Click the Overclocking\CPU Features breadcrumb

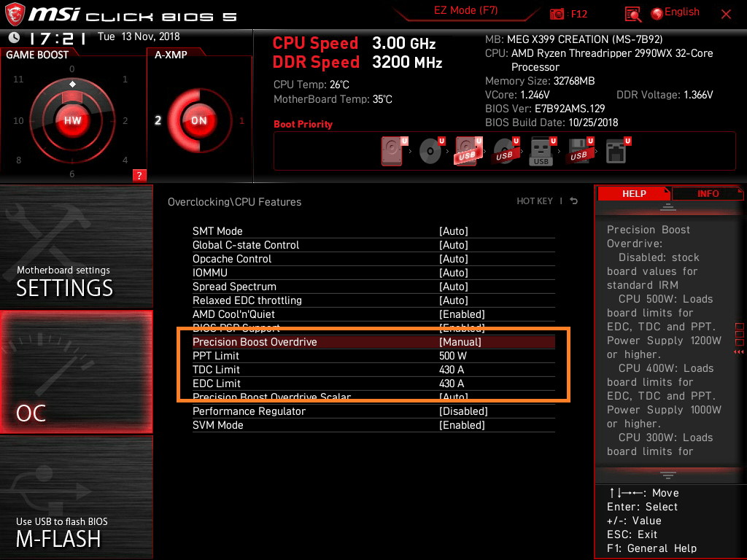(234, 202)
